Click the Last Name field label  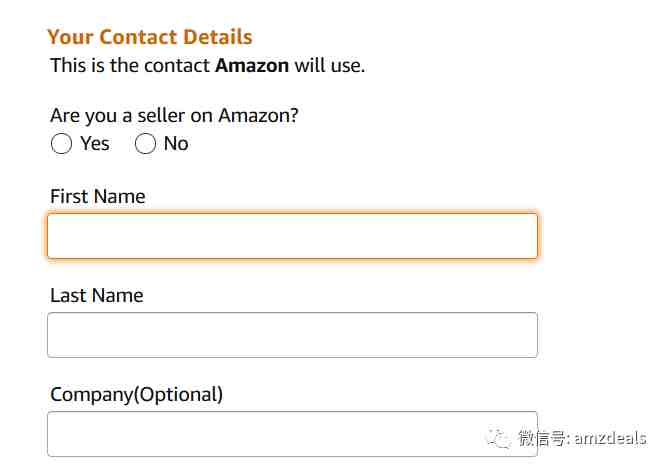tap(97, 296)
